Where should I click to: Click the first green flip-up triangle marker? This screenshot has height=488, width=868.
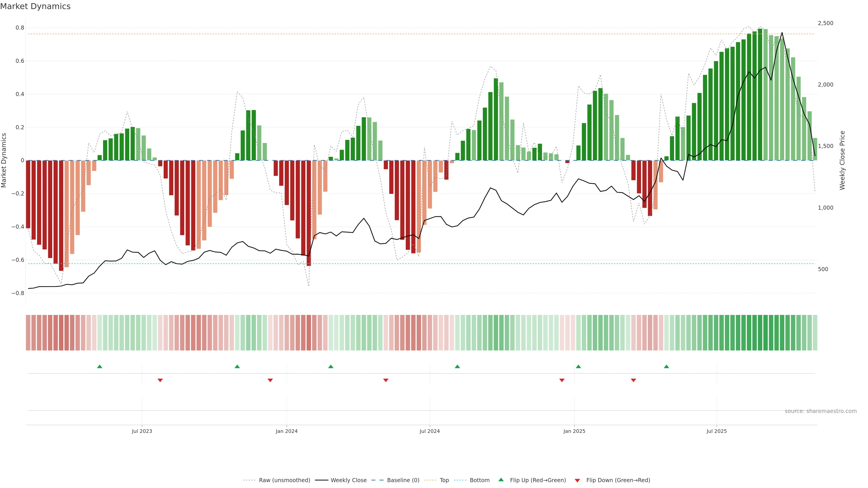click(x=99, y=366)
